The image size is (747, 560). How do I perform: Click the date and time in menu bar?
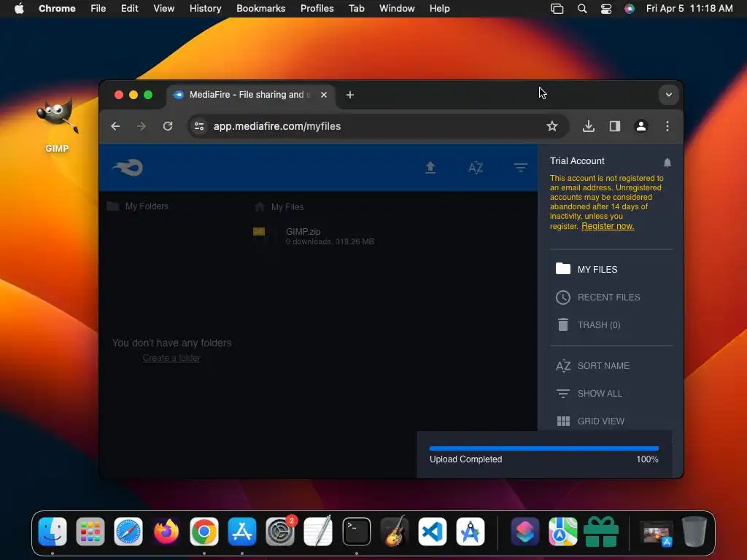pos(689,9)
